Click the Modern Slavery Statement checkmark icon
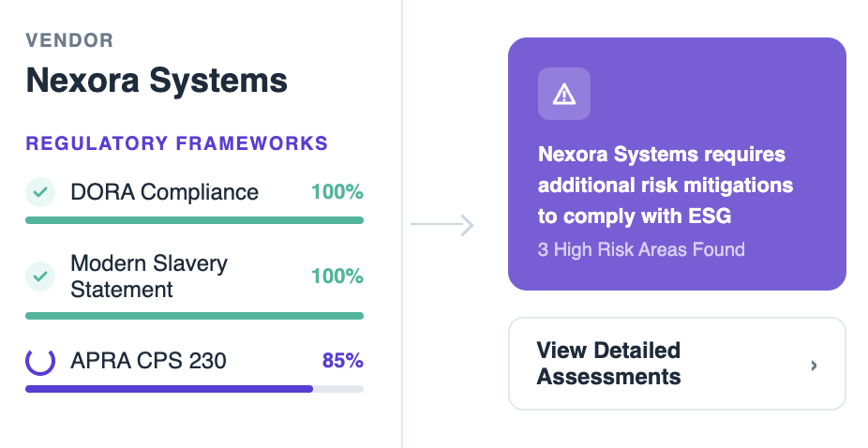This screenshot has width=868, height=448. click(39, 276)
